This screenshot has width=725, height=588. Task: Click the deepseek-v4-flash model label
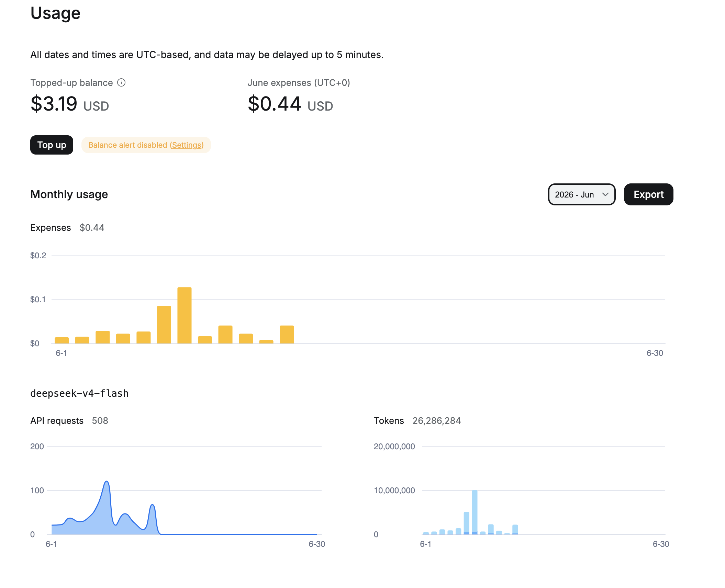pos(79,393)
